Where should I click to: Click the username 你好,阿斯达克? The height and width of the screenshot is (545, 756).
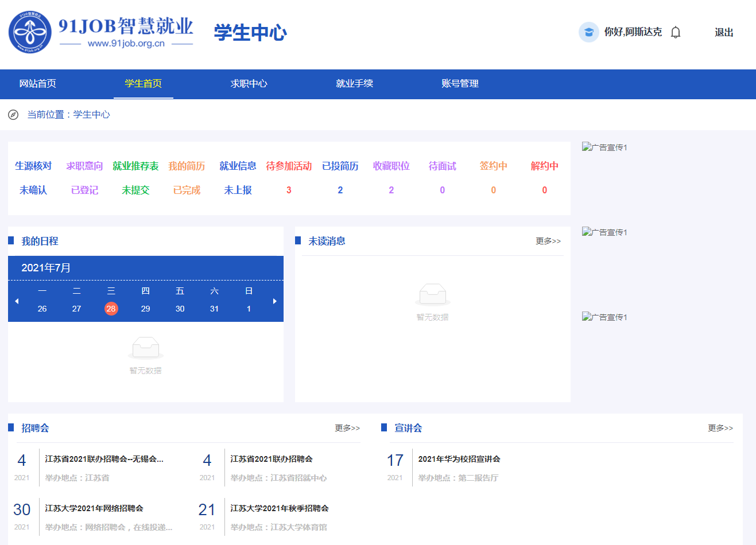click(633, 32)
